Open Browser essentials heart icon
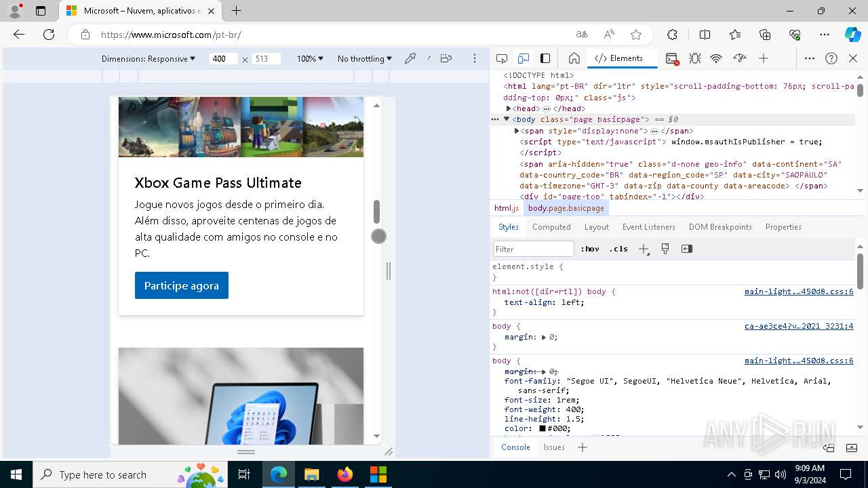 pyautogui.click(x=795, y=35)
